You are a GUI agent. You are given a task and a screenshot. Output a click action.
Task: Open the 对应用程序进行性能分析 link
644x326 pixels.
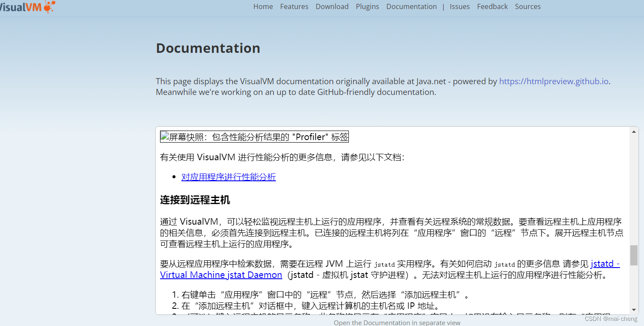coord(229,177)
